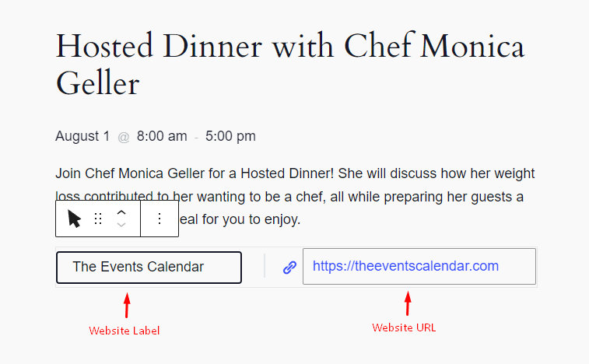This screenshot has width=589, height=364.
Task: Click the theeventscalendar.com URL field
Action: [419, 267]
